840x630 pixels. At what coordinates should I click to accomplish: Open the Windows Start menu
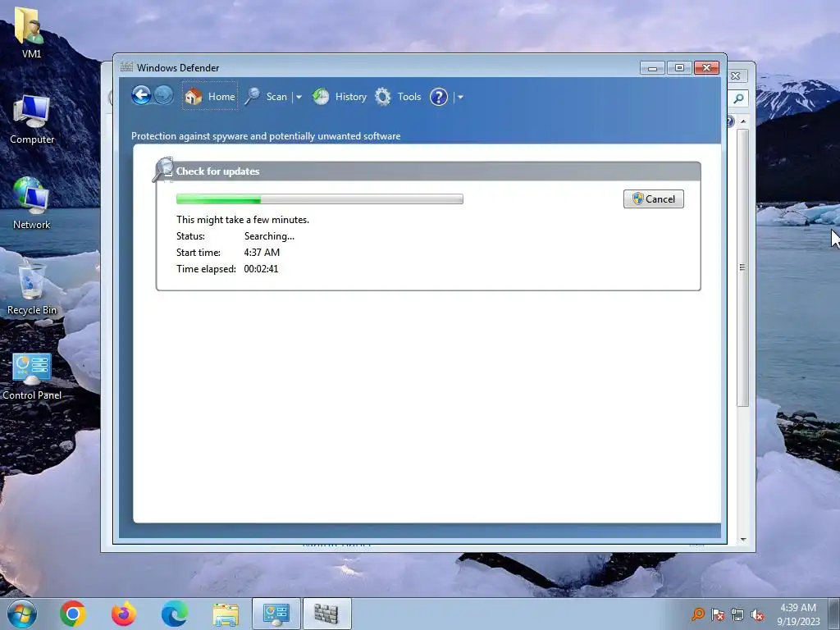point(22,614)
